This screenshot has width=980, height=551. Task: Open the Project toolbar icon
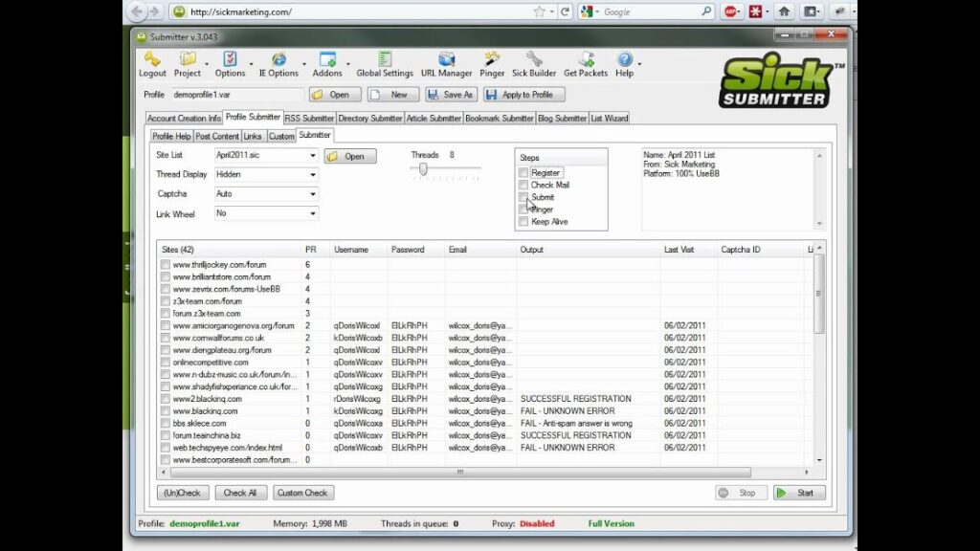coord(187,64)
